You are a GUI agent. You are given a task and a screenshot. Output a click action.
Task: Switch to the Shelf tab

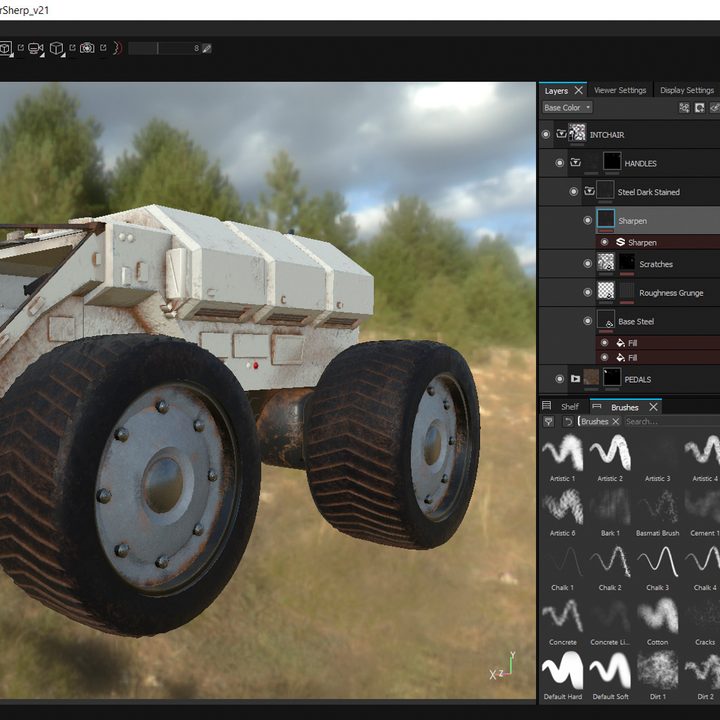point(569,407)
